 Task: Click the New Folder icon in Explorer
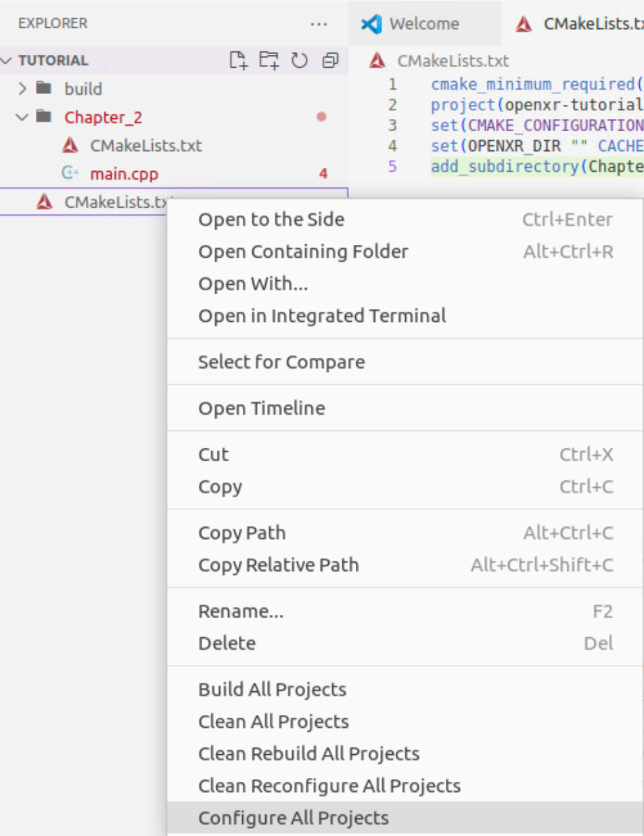point(269,60)
